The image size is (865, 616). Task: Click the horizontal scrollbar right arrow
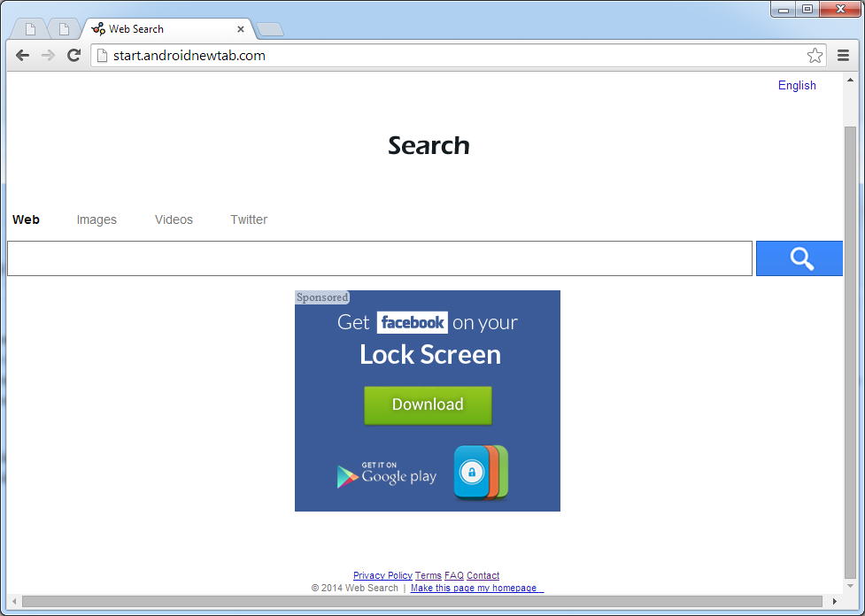[x=835, y=601]
